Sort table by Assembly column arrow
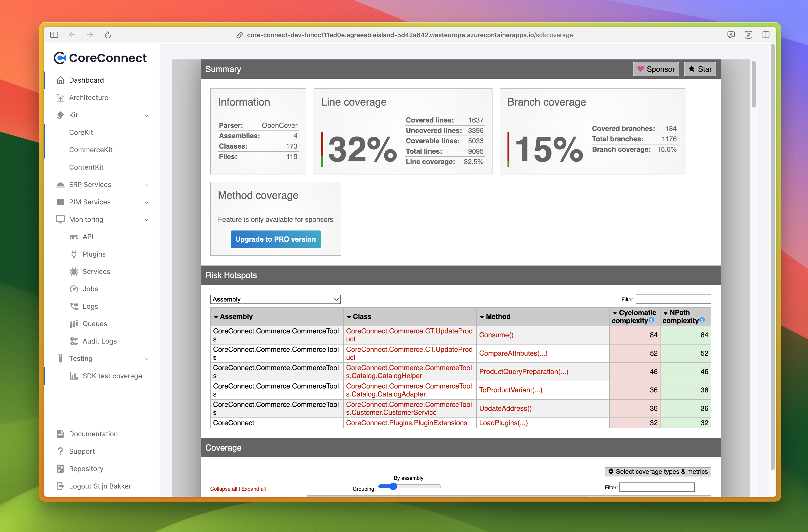The width and height of the screenshot is (808, 532). (216, 317)
